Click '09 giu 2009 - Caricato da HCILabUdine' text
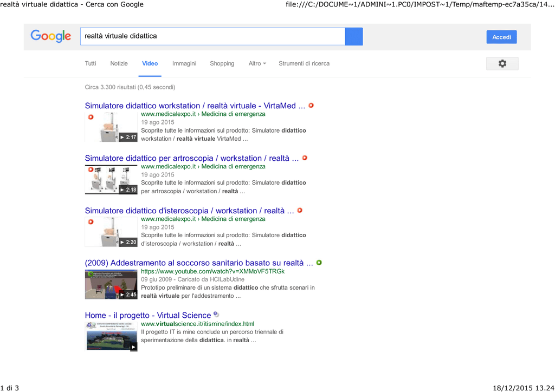This screenshot has height=392, width=555. [192, 279]
